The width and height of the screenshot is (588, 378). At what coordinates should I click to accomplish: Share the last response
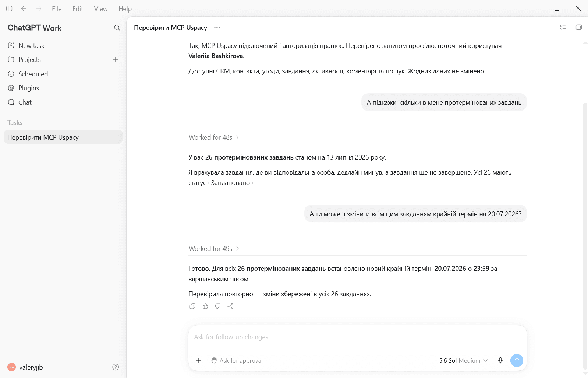(x=231, y=306)
